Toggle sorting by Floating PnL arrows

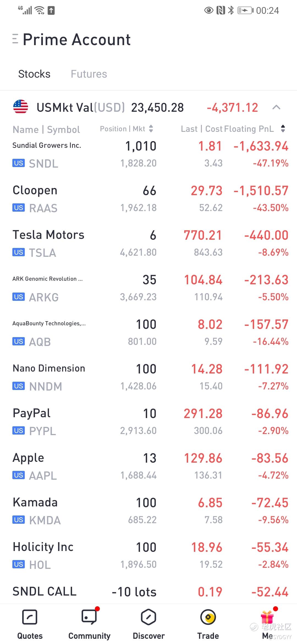point(283,129)
